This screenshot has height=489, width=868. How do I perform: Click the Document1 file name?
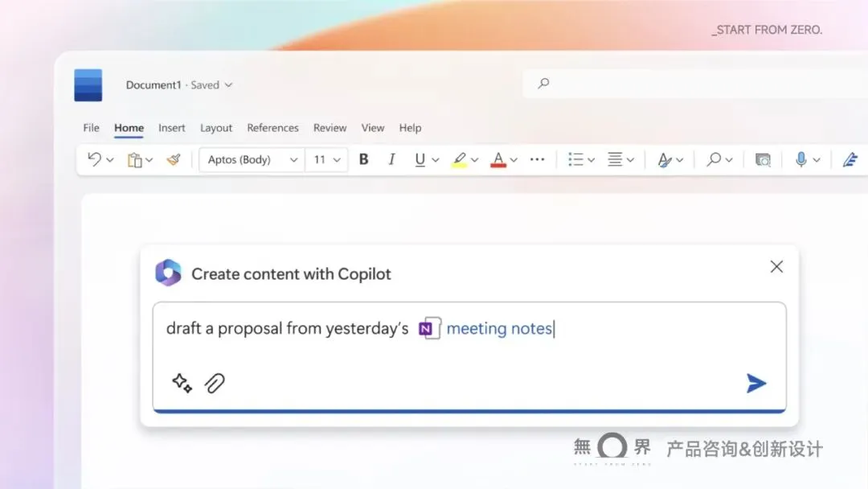[x=154, y=84]
